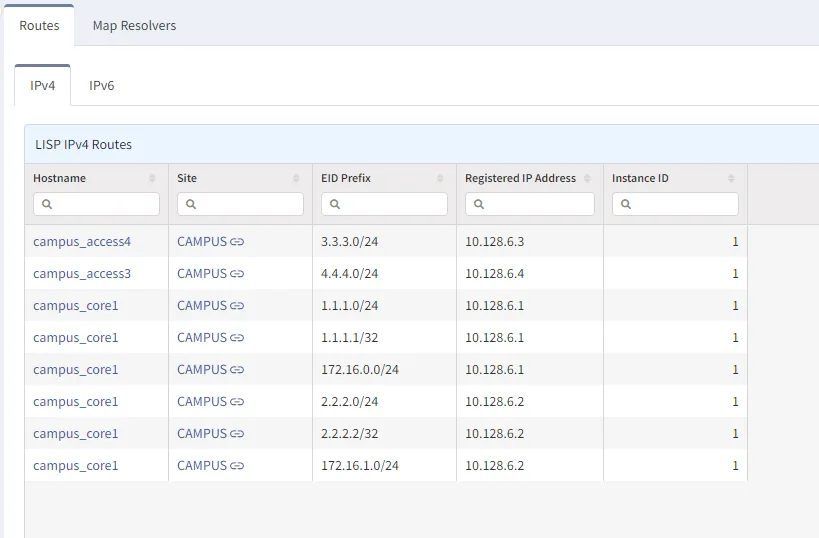This screenshot has width=819, height=538.
Task: Focus the Registered IP Address search box
Action: (530, 204)
